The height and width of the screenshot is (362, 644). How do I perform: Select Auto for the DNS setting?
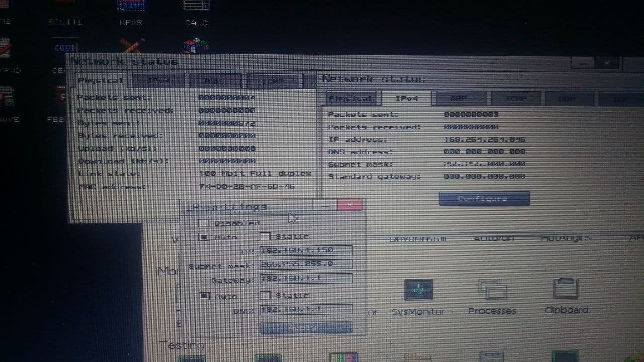coord(204,296)
